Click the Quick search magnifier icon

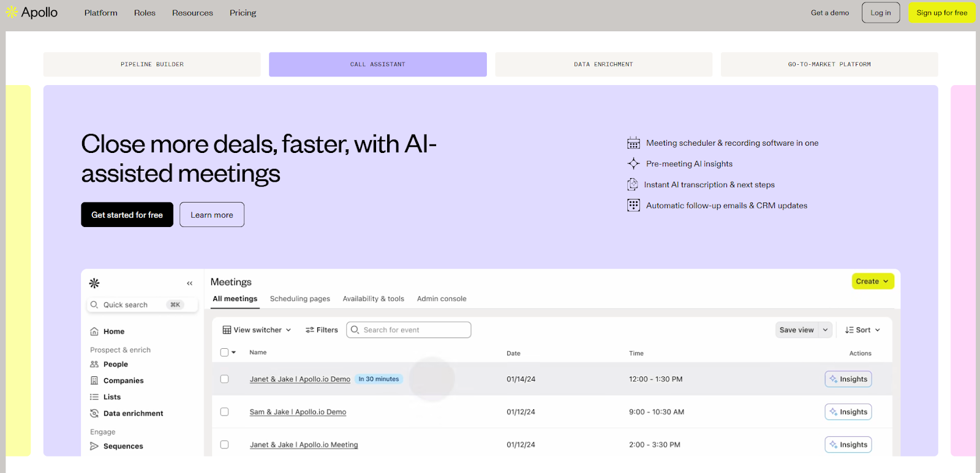[94, 305]
